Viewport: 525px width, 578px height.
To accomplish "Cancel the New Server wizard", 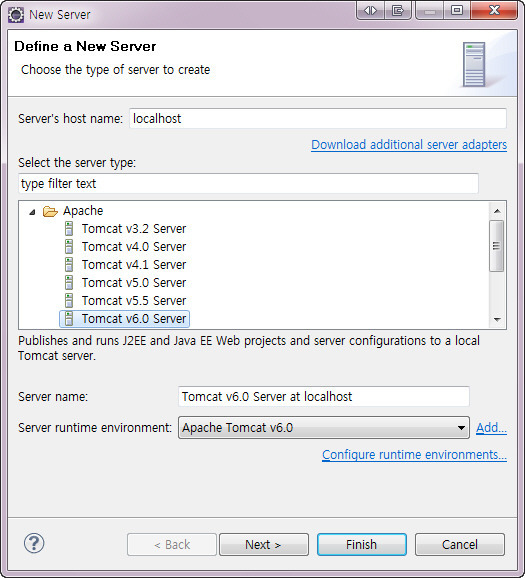I will coord(460,544).
